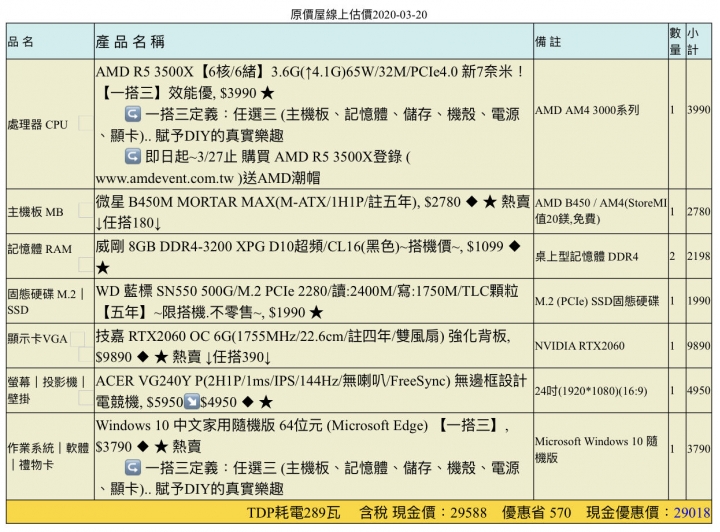Click the subtotal 3990
720x532 pixels.
click(698, 110)
